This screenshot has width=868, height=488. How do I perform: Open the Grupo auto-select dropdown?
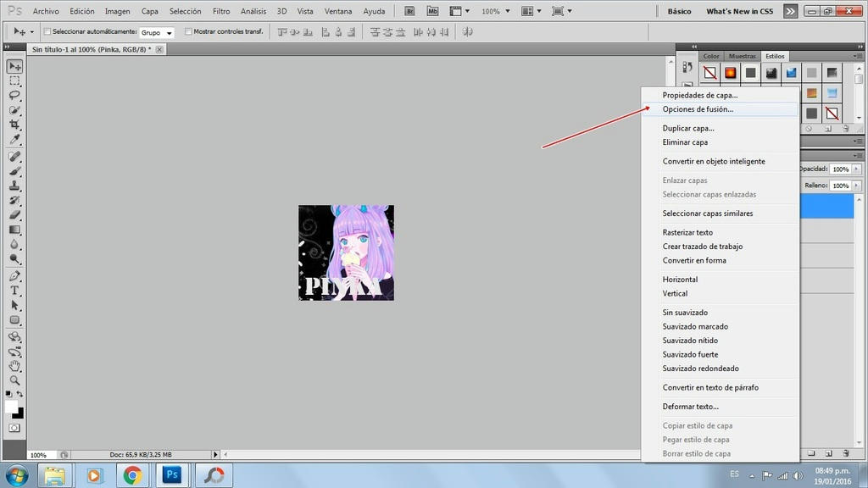click(157, 33)
